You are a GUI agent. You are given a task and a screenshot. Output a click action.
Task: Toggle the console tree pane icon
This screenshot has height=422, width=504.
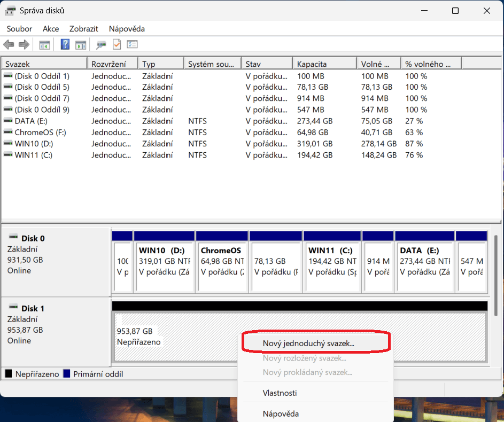45,45
